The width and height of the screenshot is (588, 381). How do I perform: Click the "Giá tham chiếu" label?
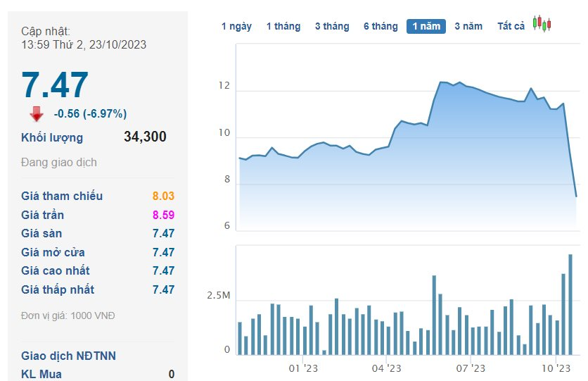click(62, 196)
